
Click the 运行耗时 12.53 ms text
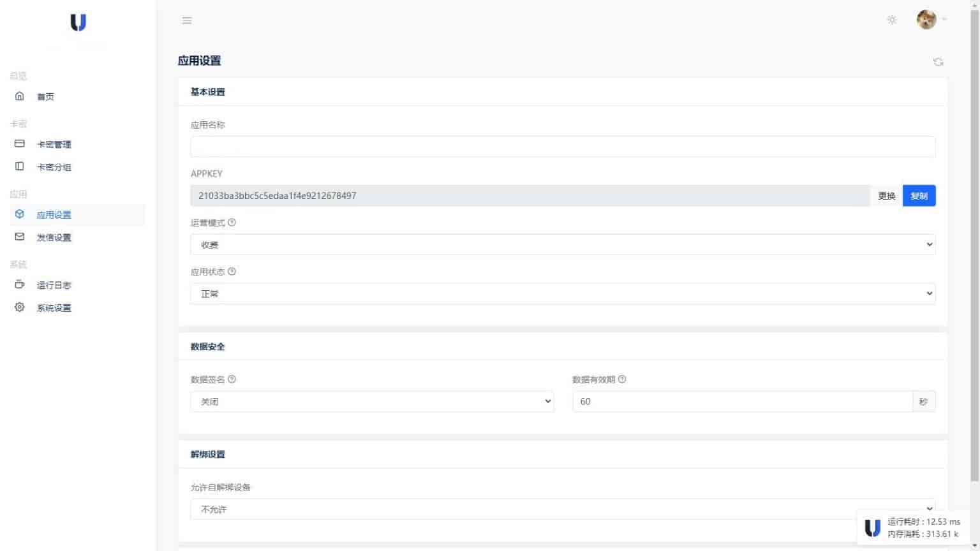pyautogui.click(x=924, y=522)
